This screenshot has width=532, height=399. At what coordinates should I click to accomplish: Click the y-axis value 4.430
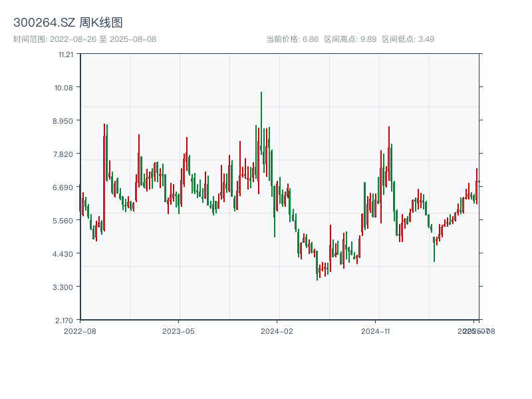[63, 254]
